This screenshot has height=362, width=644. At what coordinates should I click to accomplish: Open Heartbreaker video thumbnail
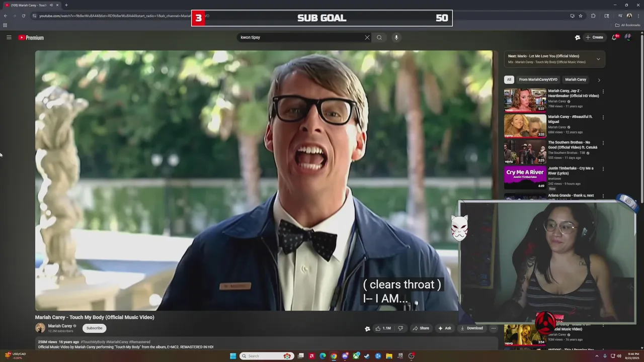525,100
